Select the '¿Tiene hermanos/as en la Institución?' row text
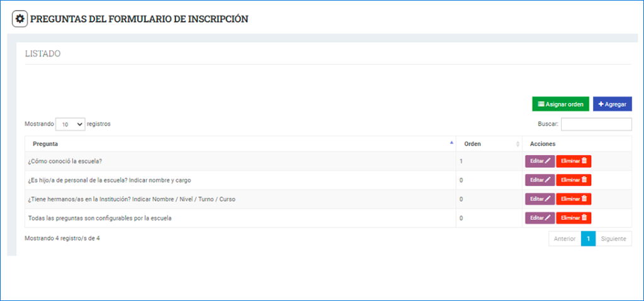 [132, 199]
